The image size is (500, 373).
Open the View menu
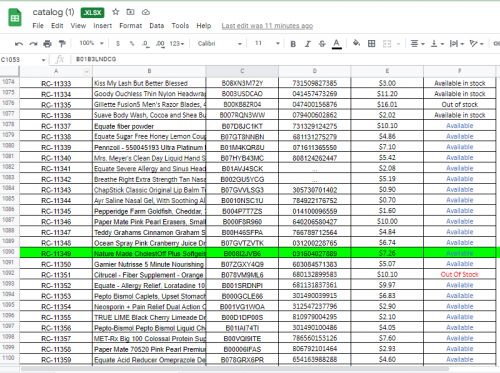pyautogui.click(x=78, y=26)
